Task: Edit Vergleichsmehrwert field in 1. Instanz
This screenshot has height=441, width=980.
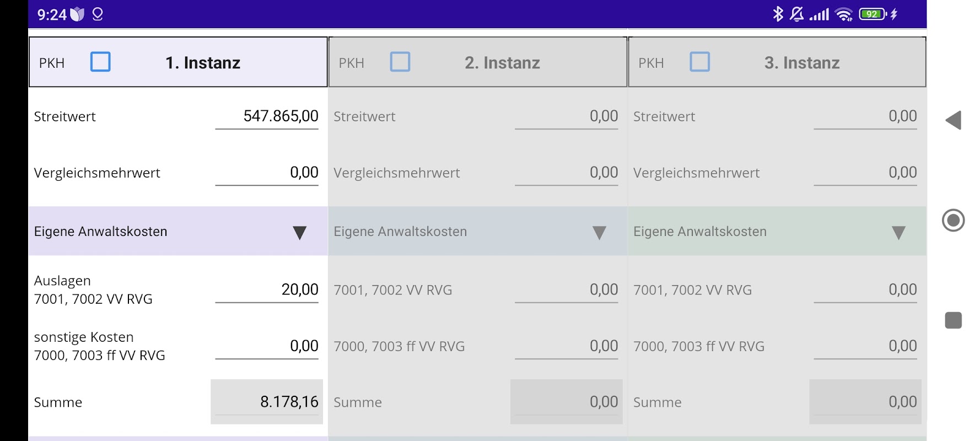Action: (x=267, y=173)
